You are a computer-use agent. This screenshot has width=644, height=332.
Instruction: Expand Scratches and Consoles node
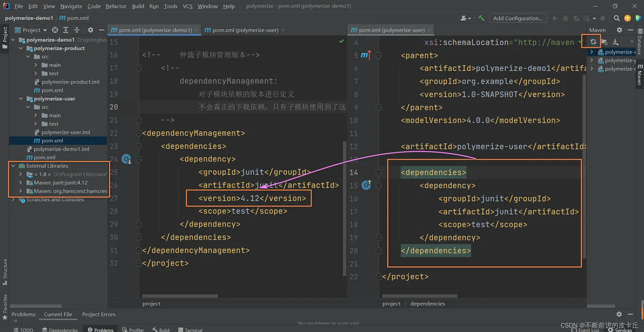tap(13, 200)
